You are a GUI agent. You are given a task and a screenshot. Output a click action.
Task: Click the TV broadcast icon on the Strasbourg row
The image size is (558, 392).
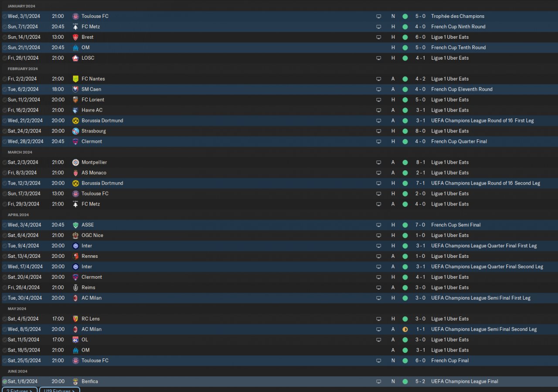click(378, 131)
